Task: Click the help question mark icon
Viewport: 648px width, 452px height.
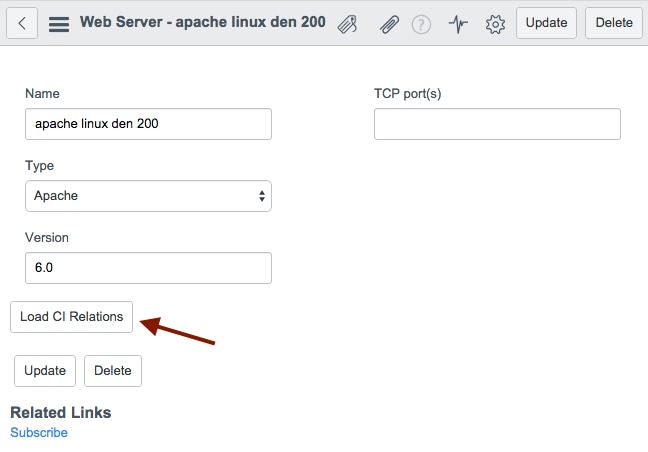Action: [x=421, y=24]
